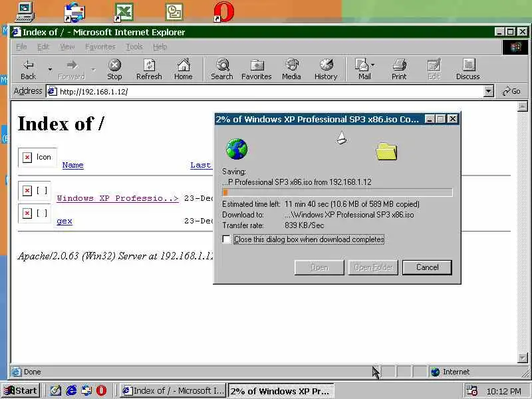Open the My Computer desktop icon

pyautogui.click(x=25, y=12)
